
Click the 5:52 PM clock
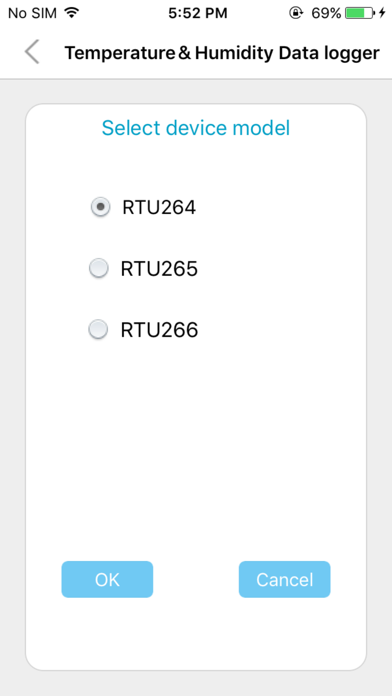[x=198, y=13]
